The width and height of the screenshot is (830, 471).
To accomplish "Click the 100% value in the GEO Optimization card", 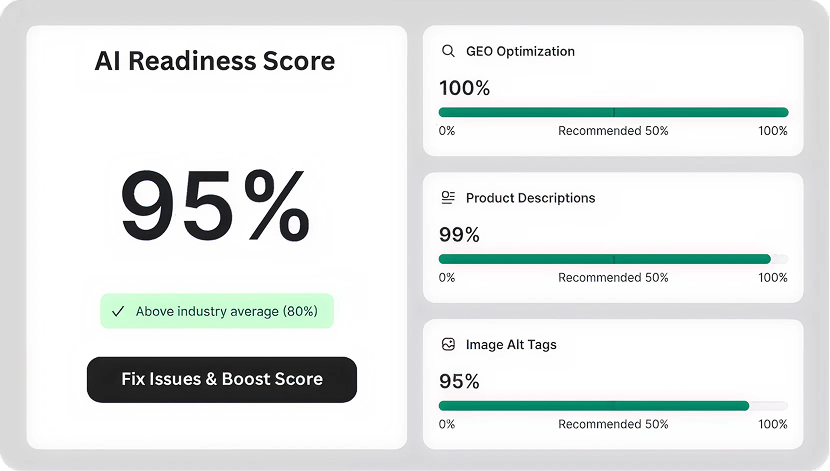I will [x=465, y=88].
